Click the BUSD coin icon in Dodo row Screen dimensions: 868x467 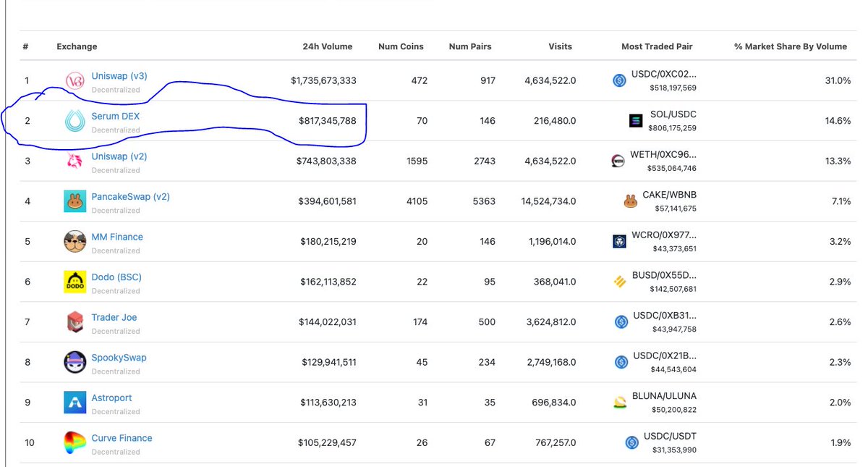(619, 282)
